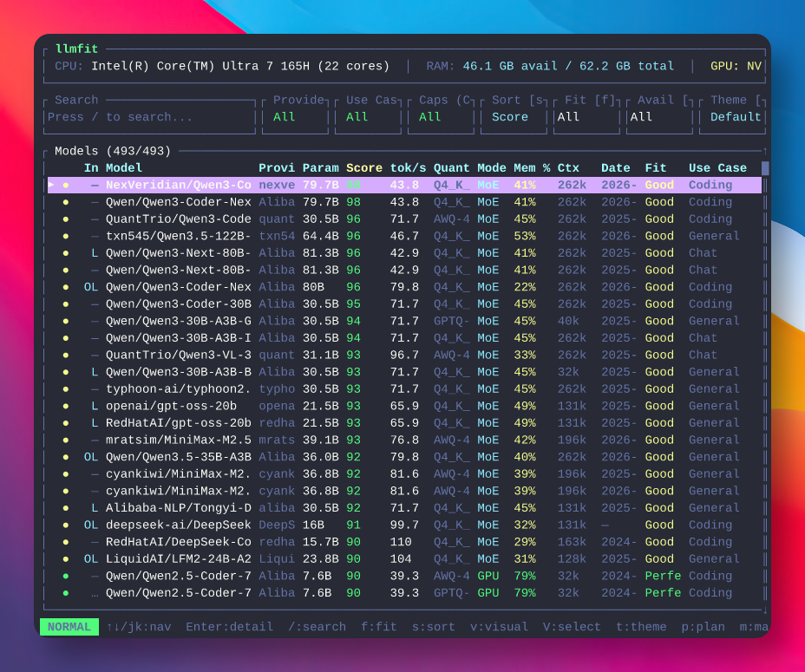Click the Score column header

364,168
